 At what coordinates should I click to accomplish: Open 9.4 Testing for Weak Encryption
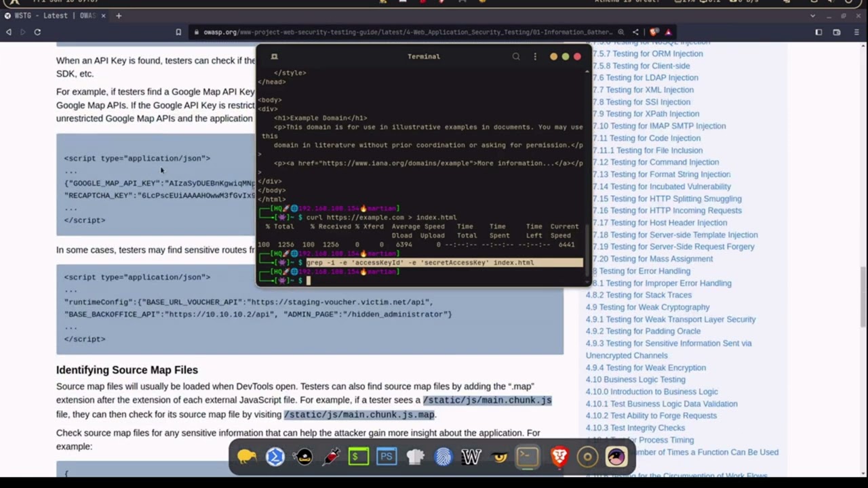(646, 367)
